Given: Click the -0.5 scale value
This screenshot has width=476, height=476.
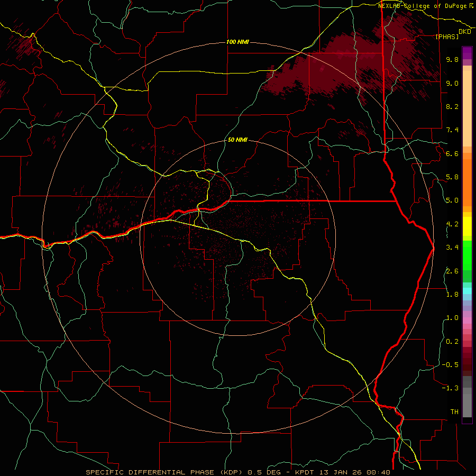Looking at the screenshot, I should pyautogui.click(x=450, y=365).
